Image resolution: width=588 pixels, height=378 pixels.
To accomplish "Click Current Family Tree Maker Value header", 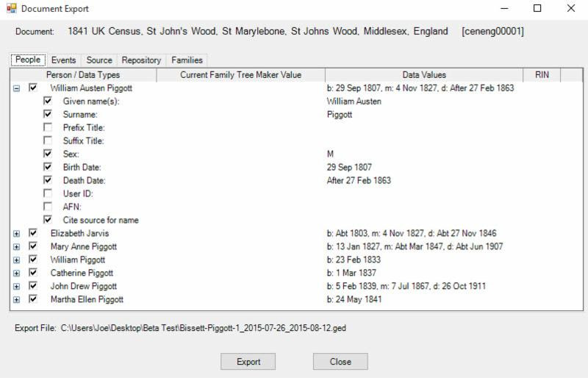I will (241, 75).
